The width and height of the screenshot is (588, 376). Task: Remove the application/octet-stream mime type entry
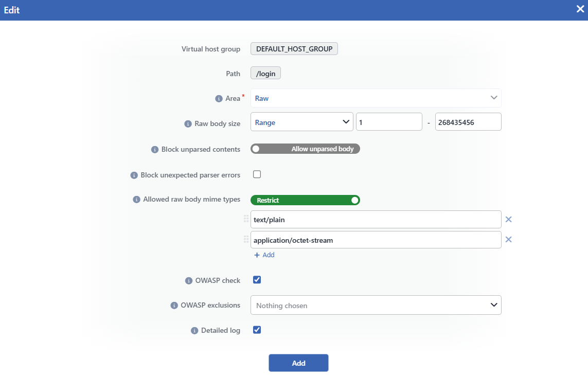(x=508, y=240)
